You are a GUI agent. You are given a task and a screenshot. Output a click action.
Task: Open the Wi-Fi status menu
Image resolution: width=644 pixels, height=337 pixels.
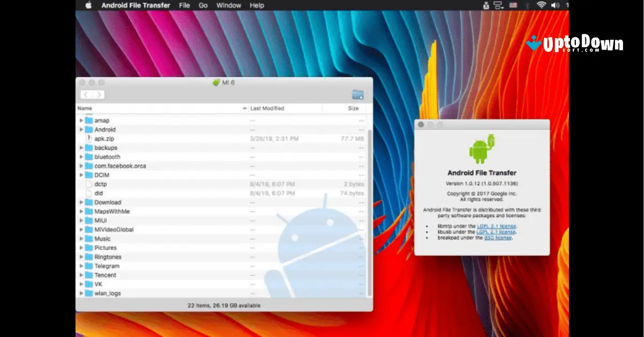(540, 5)
